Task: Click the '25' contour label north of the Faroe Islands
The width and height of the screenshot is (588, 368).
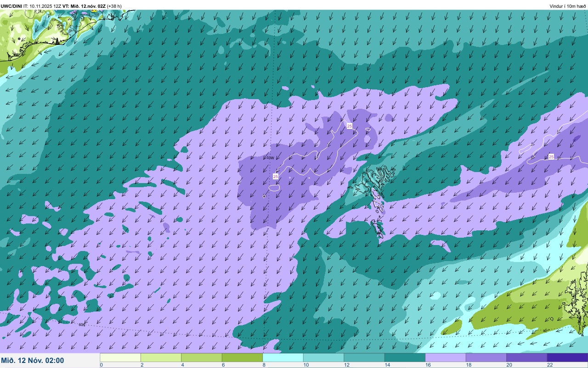Action: 350,126
